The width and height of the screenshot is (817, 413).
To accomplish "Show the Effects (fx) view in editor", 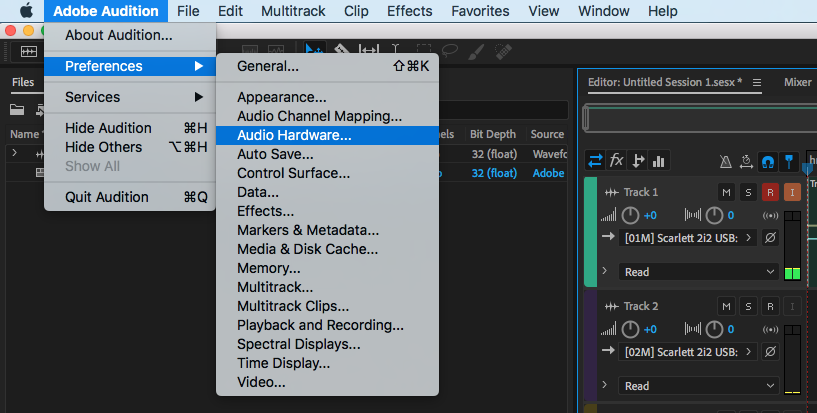I will point(616,160).
